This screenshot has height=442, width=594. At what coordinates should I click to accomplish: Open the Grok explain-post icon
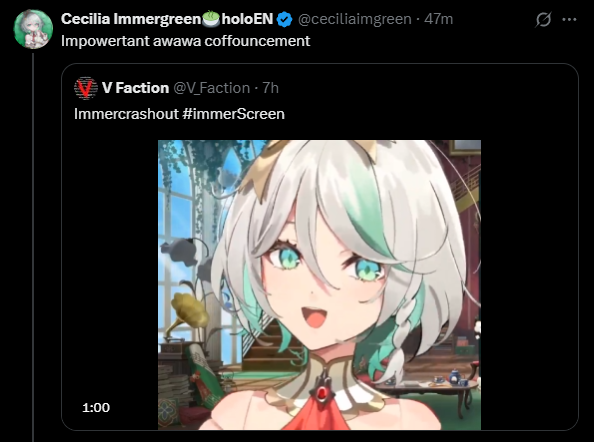pyautogui.click(x=543, y=19)
